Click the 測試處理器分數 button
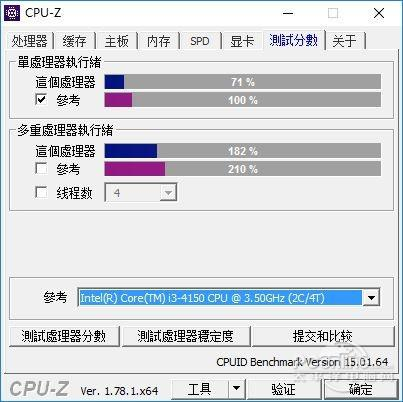This screenshot has height=402, width=403. pos(64,336)
